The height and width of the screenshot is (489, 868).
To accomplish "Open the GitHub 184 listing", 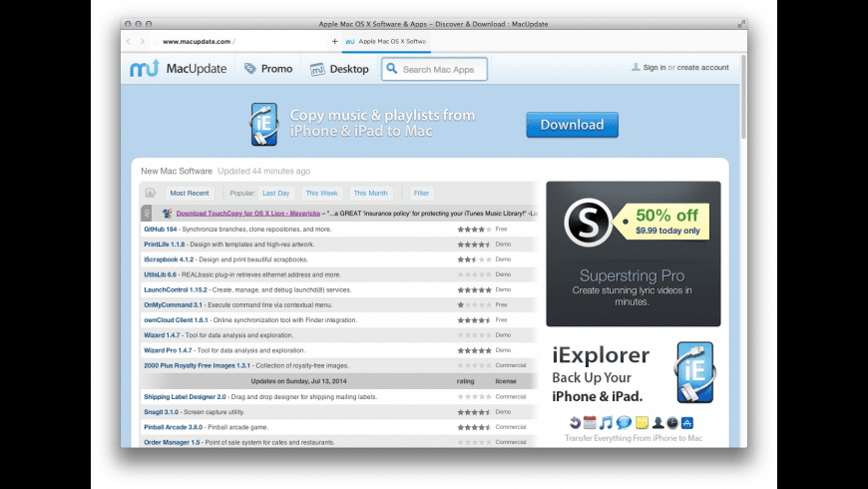I will [161, 229].
